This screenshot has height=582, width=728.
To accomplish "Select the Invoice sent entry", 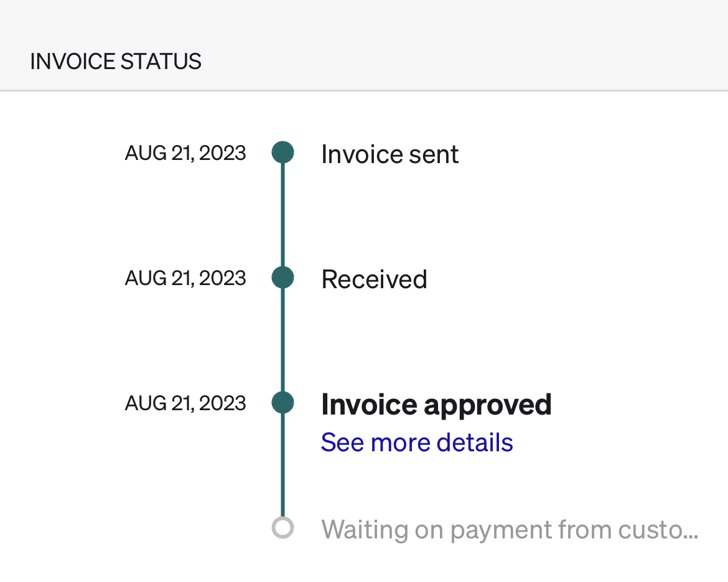I will [390, 154].
